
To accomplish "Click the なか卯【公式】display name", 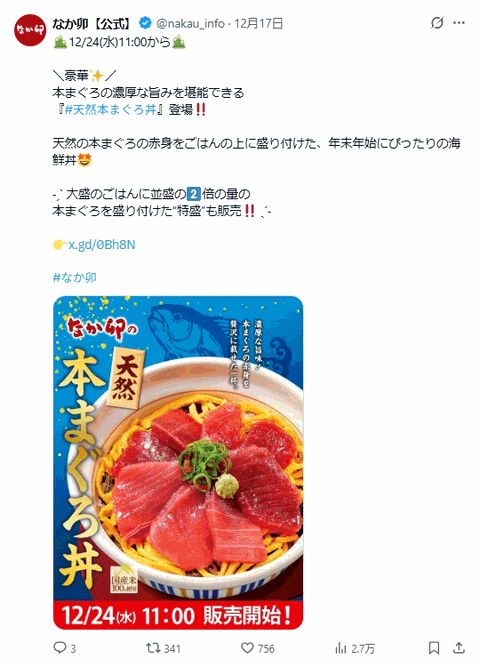I will pyautogui.click(x=91, y=23).
